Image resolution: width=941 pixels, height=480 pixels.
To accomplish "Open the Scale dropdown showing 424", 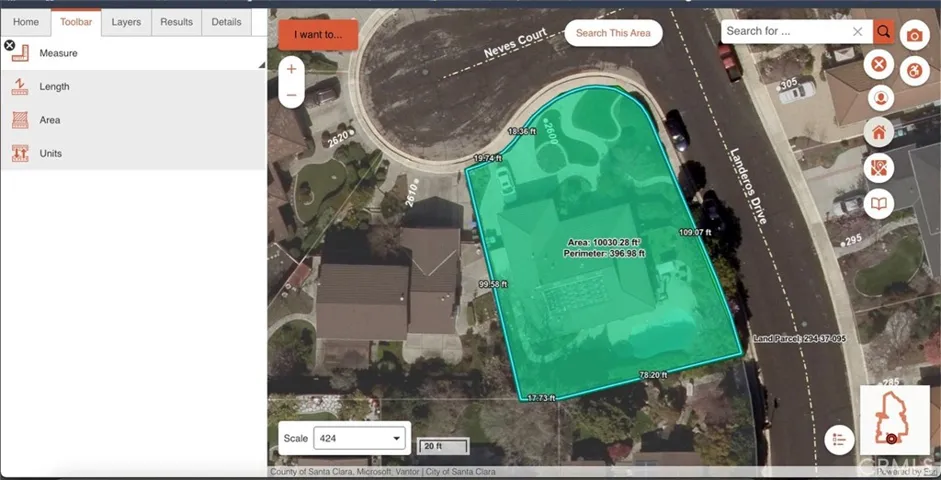I will tap(359, 438).
